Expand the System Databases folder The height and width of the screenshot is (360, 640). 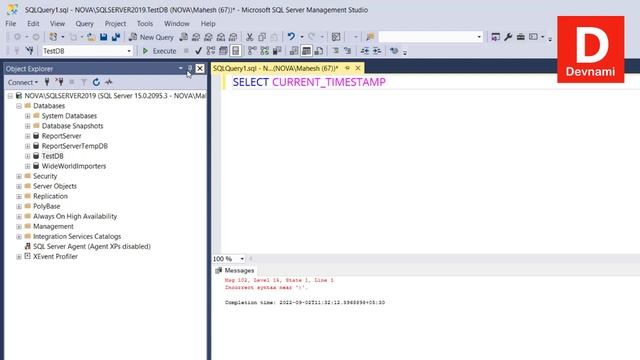(27, 116)
